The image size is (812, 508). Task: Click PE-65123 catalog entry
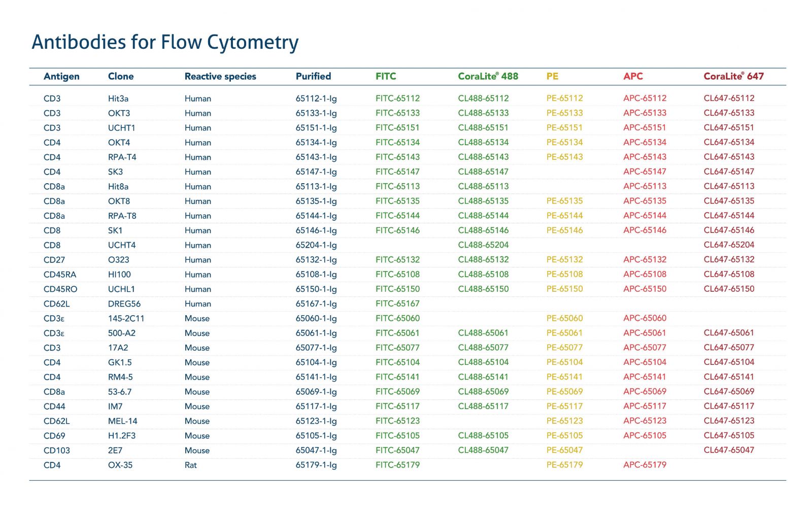pyautogui.click(x=565, y=421)
